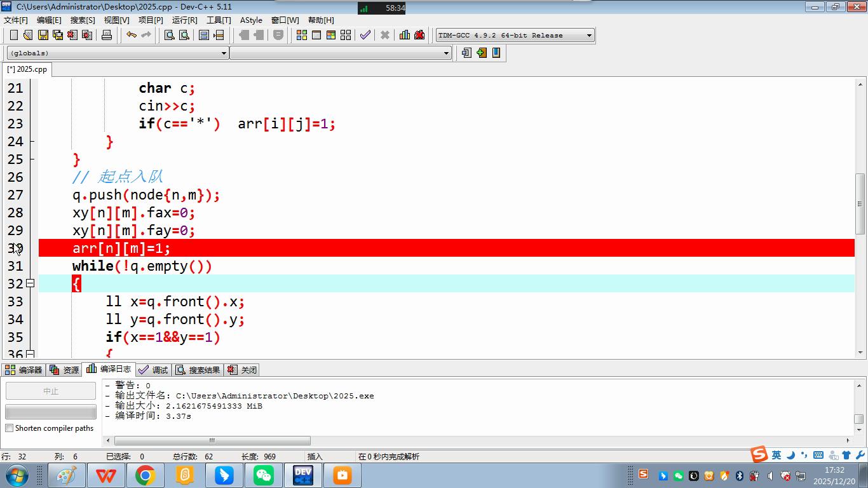The height and width of the screenshot is (488, 868).
Task: Click the Find magnifier toolbar icon
Action: [170, 35]
